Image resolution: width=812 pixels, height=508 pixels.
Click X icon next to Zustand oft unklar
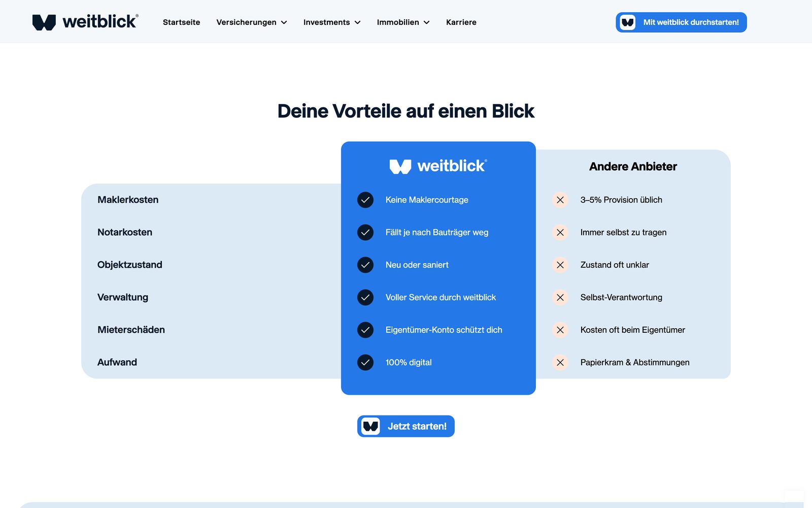coord(560,265)
